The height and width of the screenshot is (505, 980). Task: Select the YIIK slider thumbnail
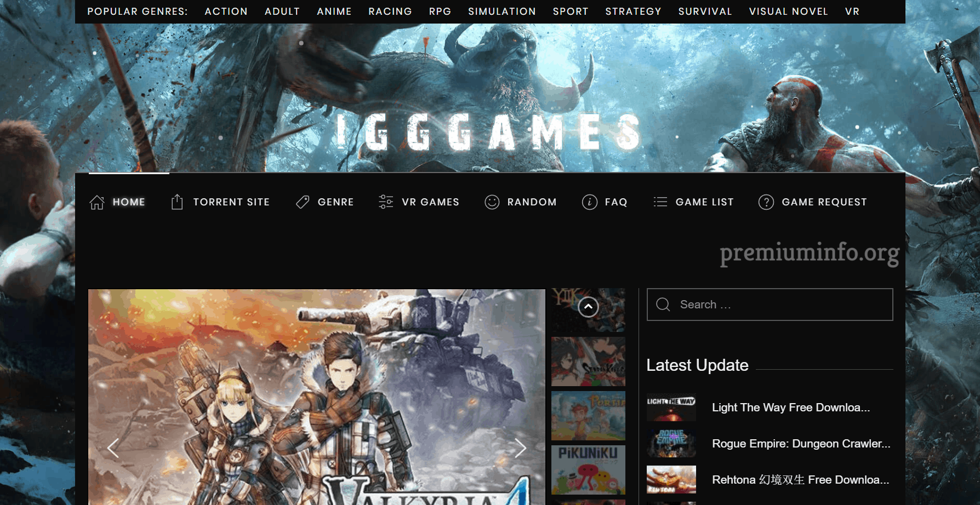tap(588, 310)
